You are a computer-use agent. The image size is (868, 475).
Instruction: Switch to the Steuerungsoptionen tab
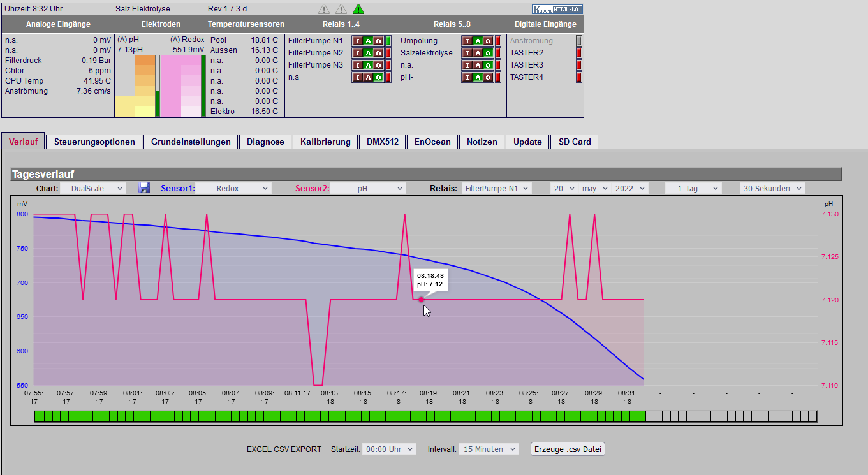(x=94, y=142)
